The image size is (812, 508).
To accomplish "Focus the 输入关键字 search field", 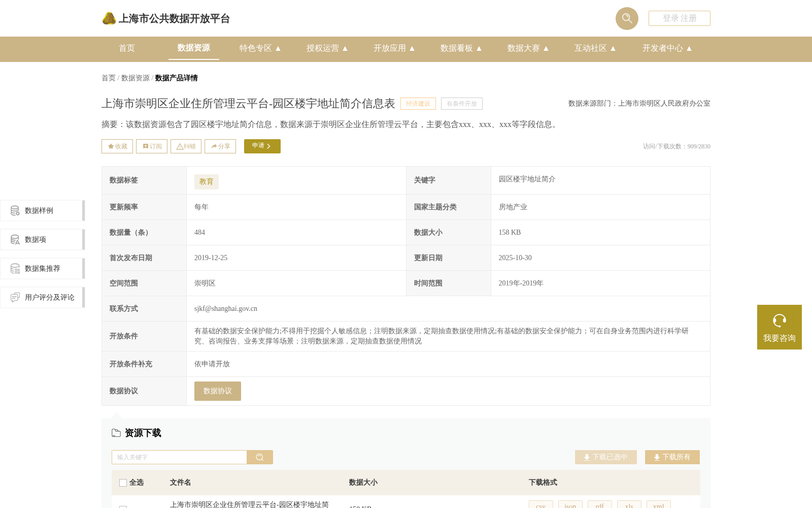I will pyautogui.click(x=179, y=457).
